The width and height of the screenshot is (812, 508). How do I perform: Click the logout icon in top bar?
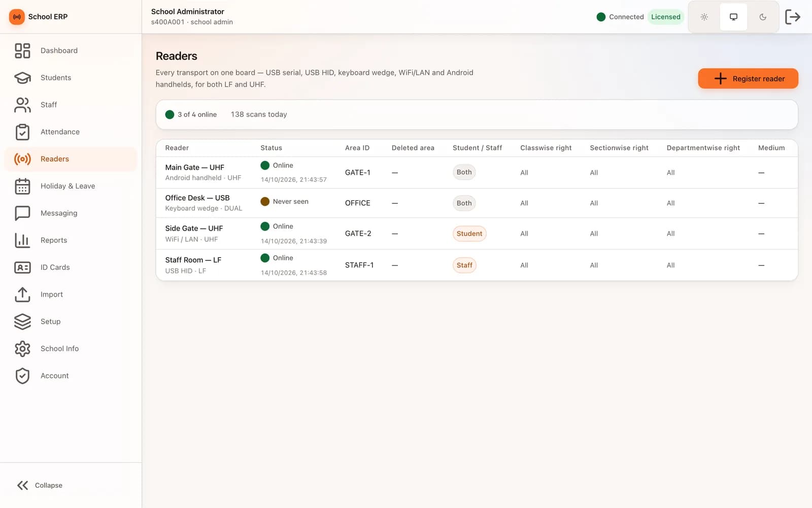pos(792,17)
